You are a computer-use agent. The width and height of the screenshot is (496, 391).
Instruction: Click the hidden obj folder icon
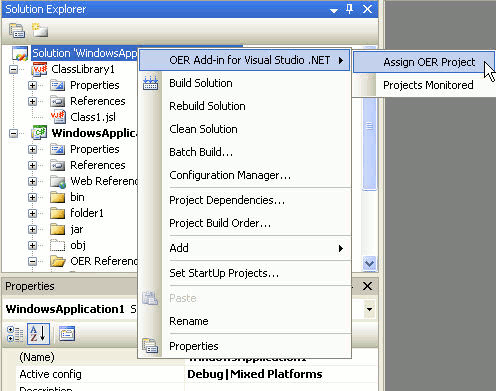pyautogui.click(x=57, y=245)
